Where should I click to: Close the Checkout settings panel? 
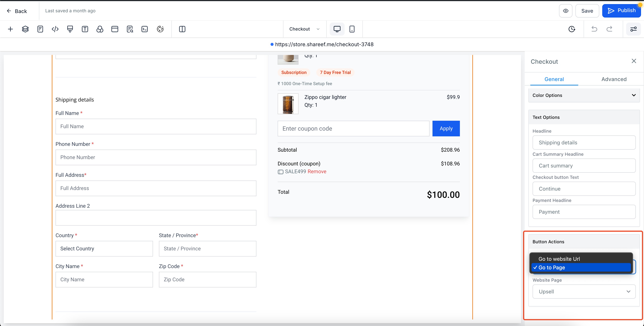634,61
